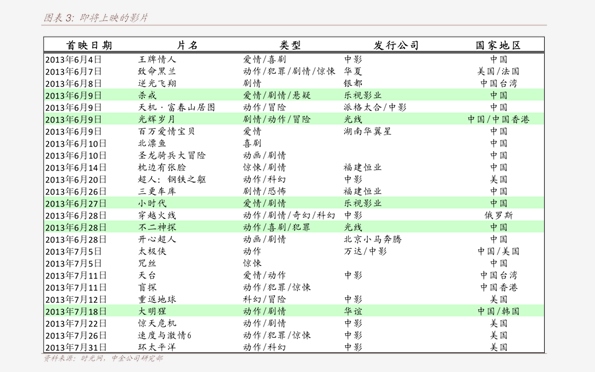Select region cell "中国/美国"

(498, 251)
